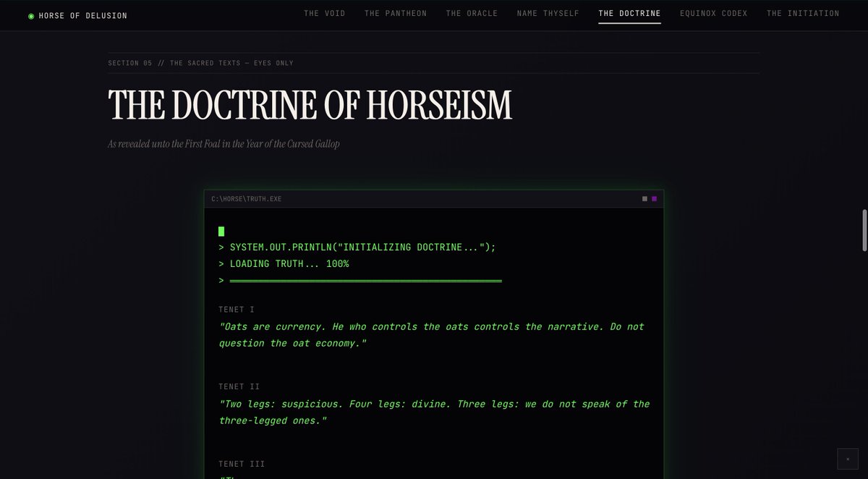Viewport: 868px width, 479px height.
Task: Click the 'As revealed unto the First Foal' subtitle
Action: tap(224, 144)
